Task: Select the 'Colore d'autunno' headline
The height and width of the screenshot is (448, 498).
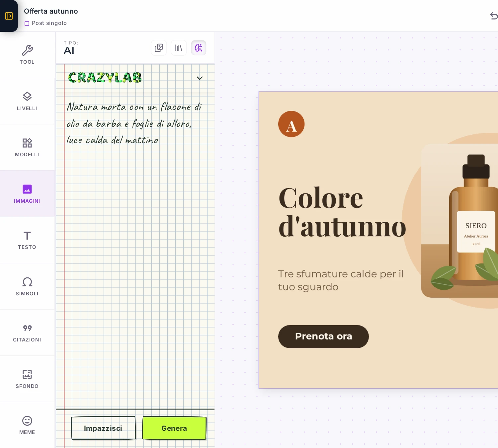Action: click(342, 212)
